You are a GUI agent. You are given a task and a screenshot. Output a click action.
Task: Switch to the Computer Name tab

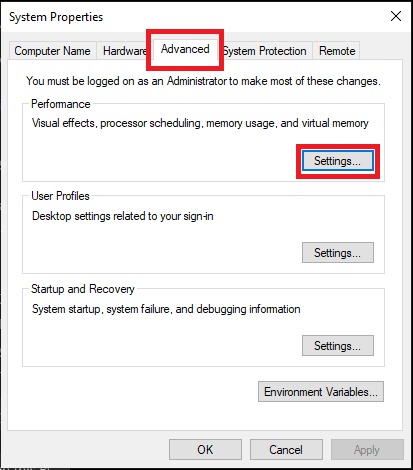[52, 51]
